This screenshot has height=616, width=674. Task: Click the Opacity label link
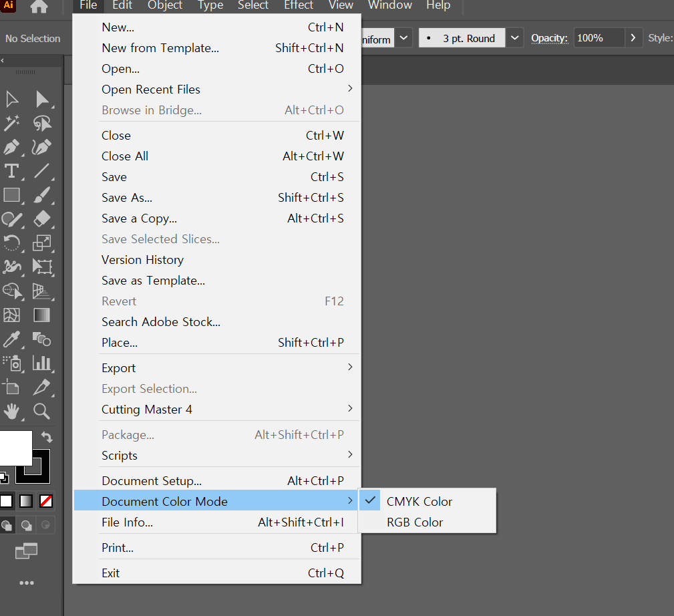[x=549, y=38]
